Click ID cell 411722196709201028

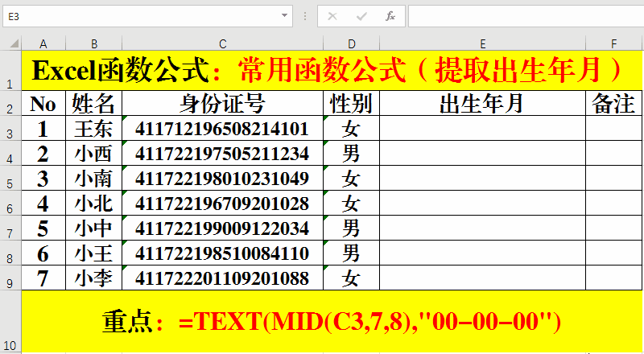(x=223, y=203)
